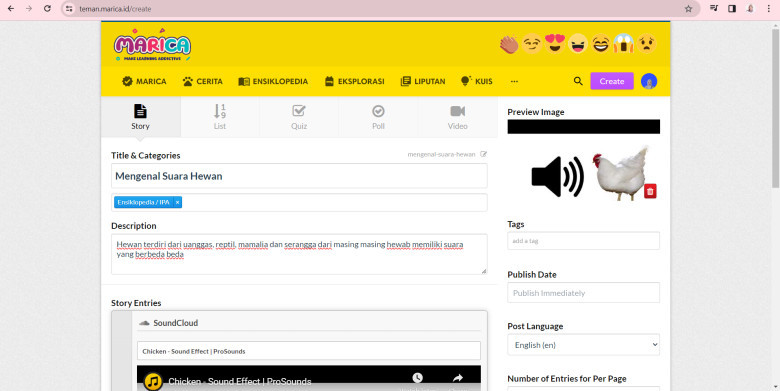The image size is (780, 391).
Task: Open the user avatar in the yellow navbar
Action: click(649, 81)
